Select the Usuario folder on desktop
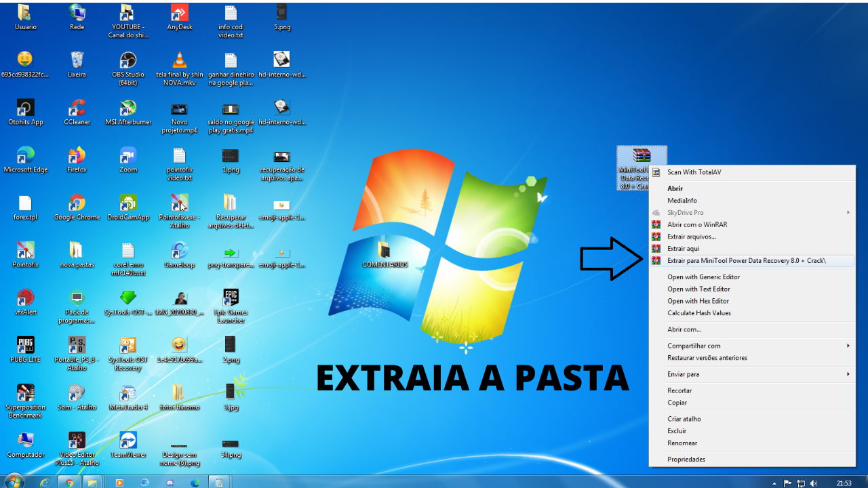The width and height of the screenshot is (868, 488). (x=25, y=18)
